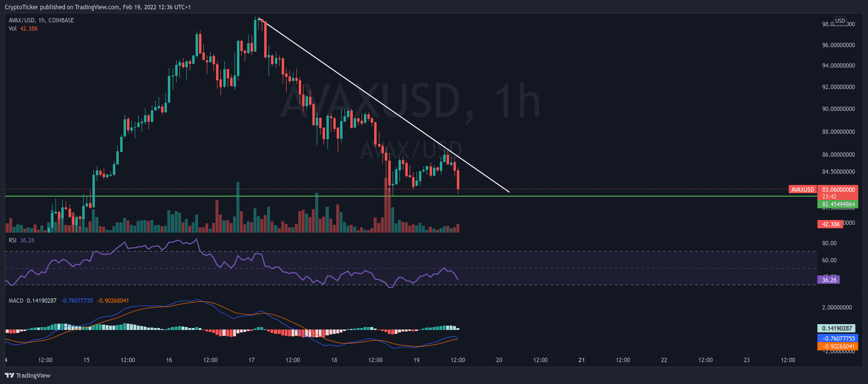Viewport: 868px width, 384px height.
Task: Select the RSI 36.26 indicator legend
Action: click(21, 240)
